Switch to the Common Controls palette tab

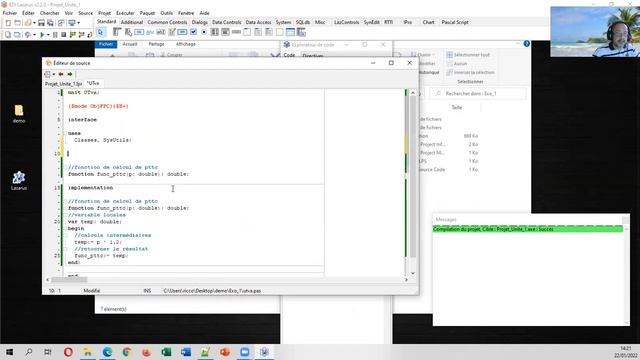[167, 22]
